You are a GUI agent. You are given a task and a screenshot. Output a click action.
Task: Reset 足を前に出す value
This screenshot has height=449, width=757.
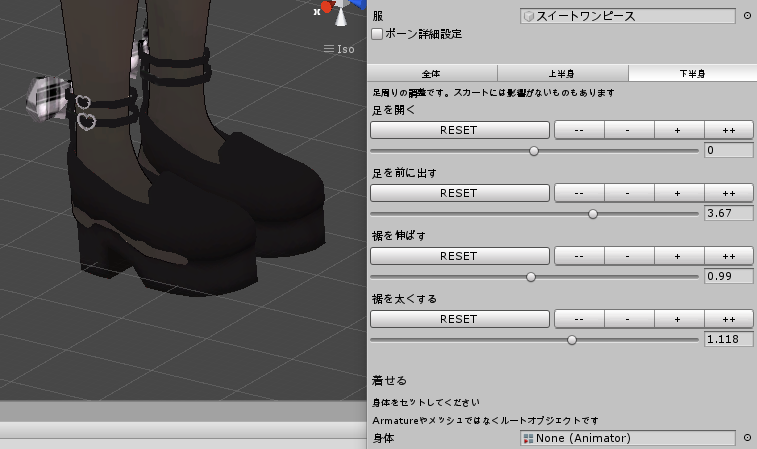tap(460, 193)
